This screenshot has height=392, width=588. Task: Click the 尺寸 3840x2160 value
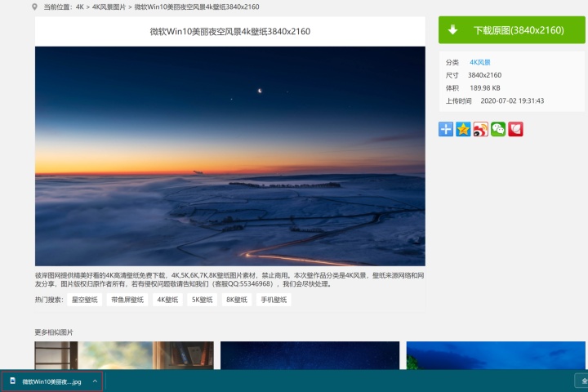[484, 75]
